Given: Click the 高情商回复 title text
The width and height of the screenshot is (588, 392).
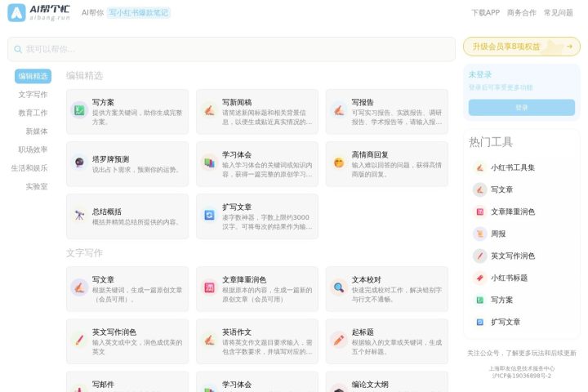Looking at the screenshot, I should coord(370,154).
